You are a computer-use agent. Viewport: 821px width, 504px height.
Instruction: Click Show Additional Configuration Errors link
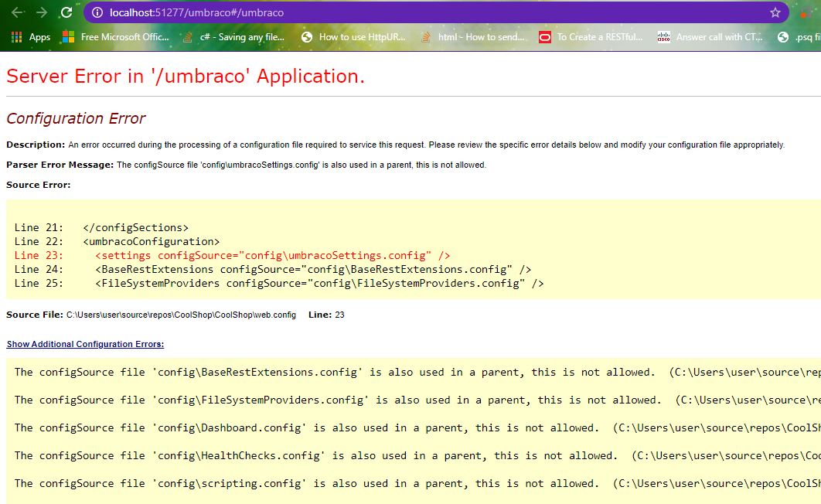coord(85,344)
